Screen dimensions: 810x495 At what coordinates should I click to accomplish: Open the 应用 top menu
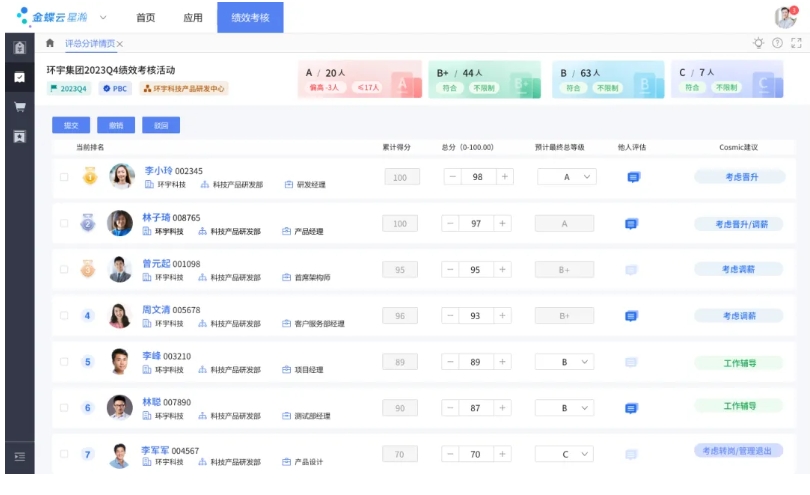tap(193, 18)
